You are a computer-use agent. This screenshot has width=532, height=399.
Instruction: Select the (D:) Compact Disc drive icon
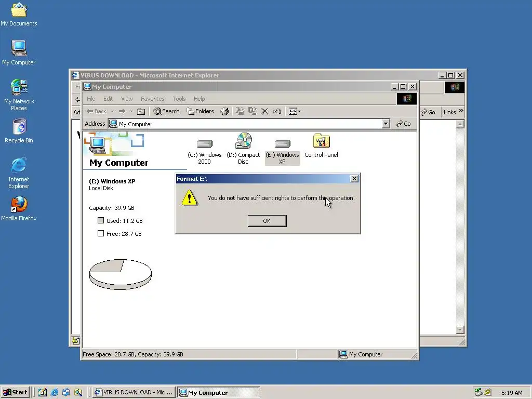tap(243, 149)
